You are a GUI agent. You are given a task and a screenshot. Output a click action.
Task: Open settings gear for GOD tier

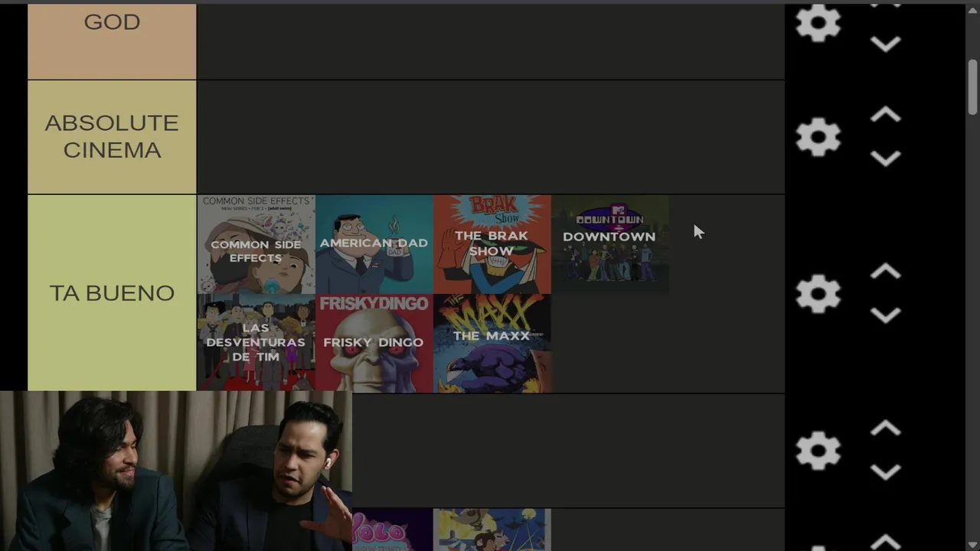point(818,22)
